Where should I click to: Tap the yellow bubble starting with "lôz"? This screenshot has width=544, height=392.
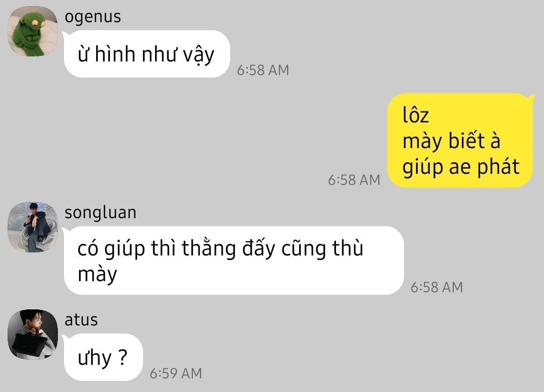[x=460, y=140]
